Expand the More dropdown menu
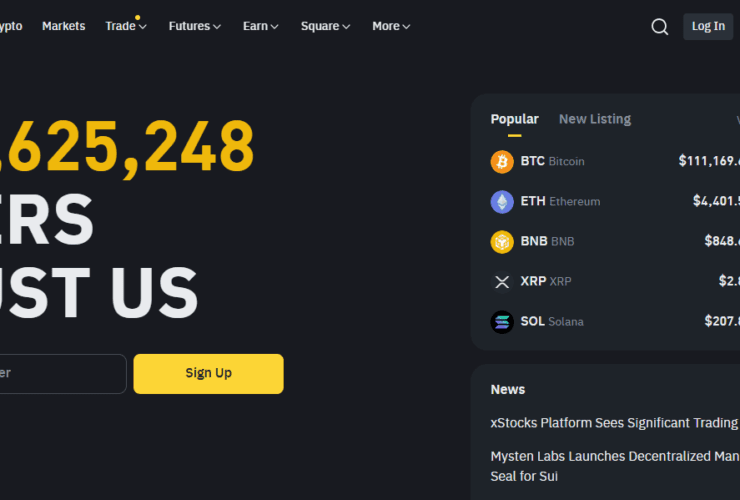 (x=391, y=26)
